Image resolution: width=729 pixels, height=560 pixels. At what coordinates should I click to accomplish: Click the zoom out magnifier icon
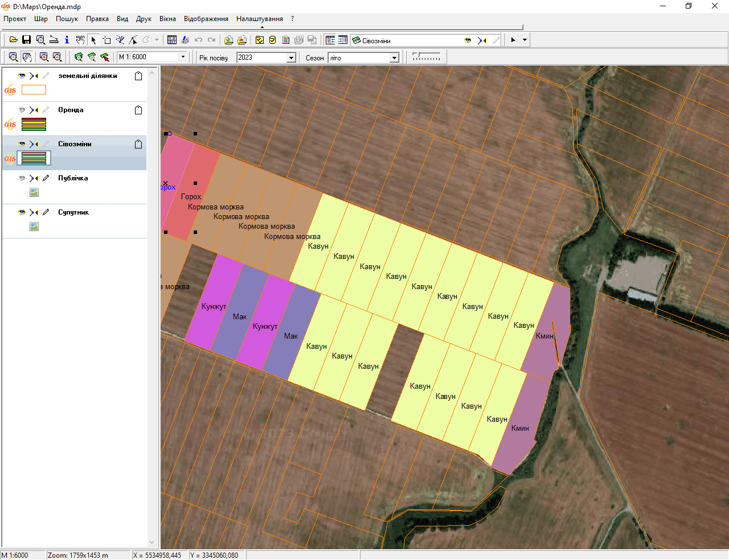(x=57, y=57)
